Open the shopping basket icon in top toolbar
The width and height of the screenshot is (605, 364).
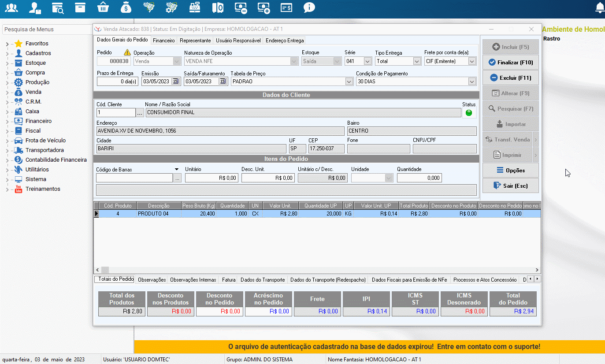click(103, 7)
